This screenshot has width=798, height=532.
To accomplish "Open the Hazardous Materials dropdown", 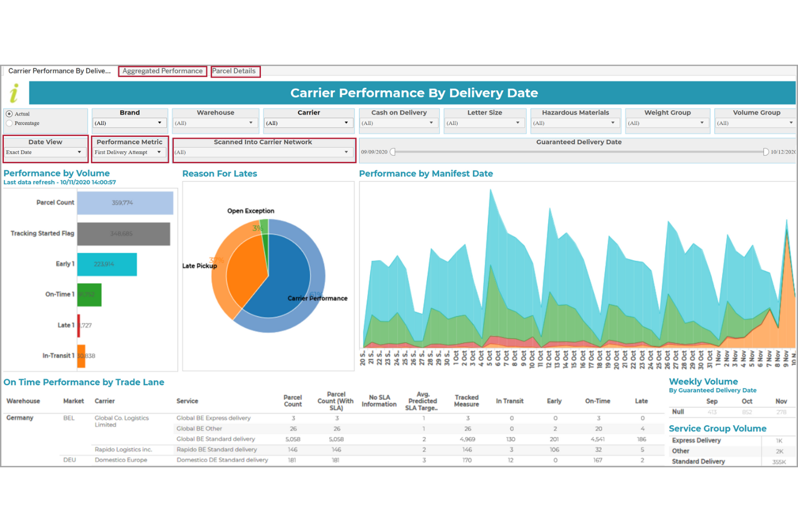I will click(x=575, y=123).
